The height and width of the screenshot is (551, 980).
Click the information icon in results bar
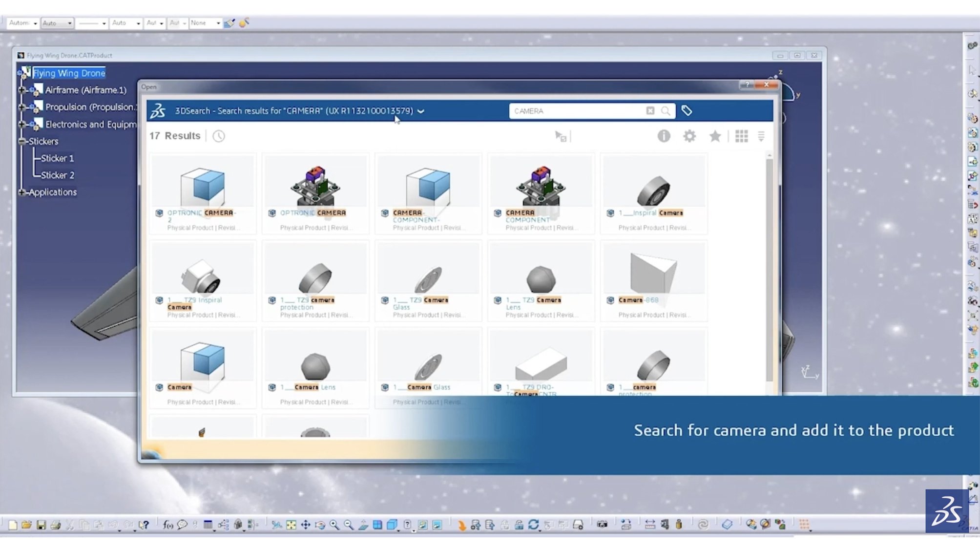[663, 136]
